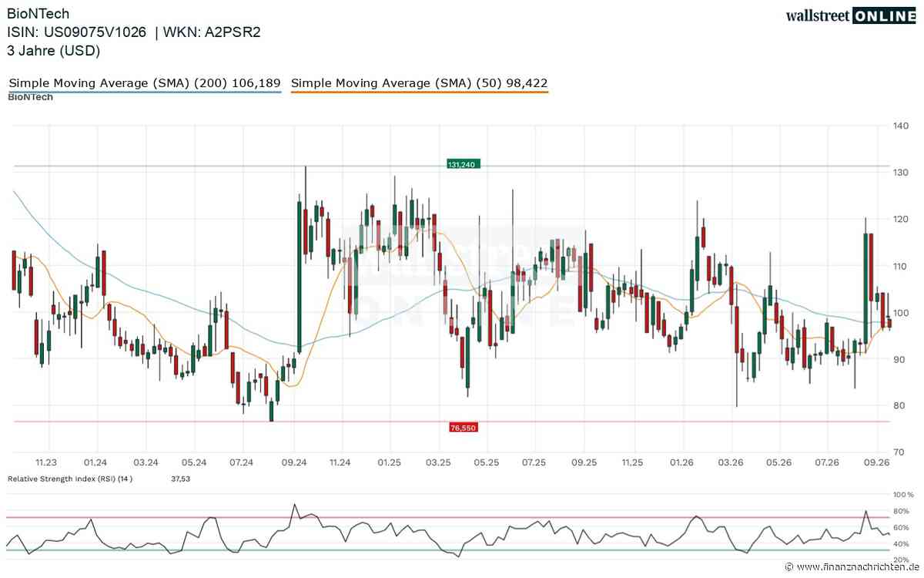Click the 03.24 date axis label
This screenshot has width=924, height=578.
pos(146,462)
